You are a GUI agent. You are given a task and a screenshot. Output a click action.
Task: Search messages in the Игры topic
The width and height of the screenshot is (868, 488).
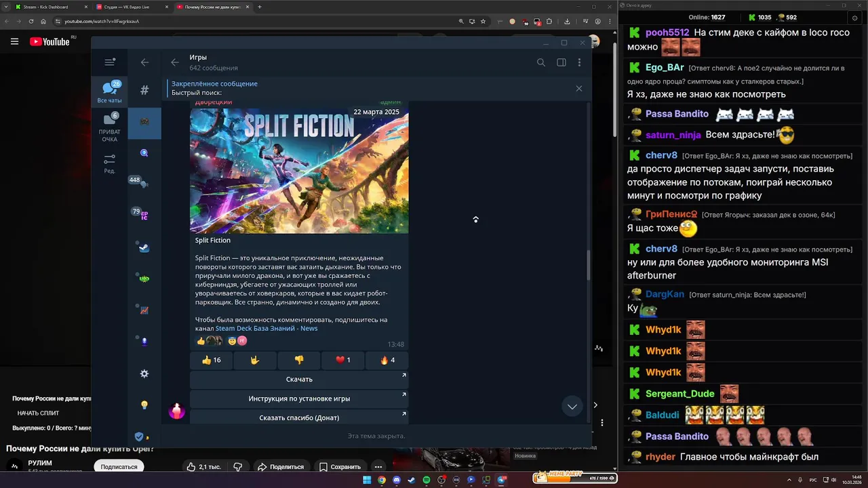coord(541,62)
